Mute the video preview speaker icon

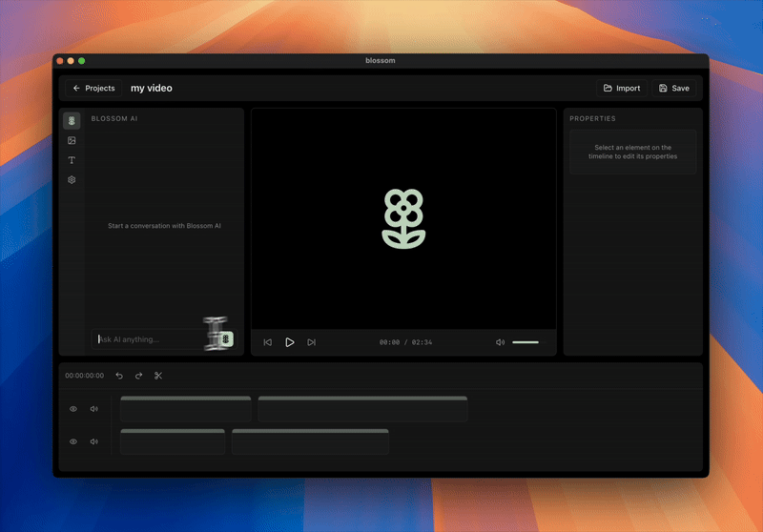point(501,342)
